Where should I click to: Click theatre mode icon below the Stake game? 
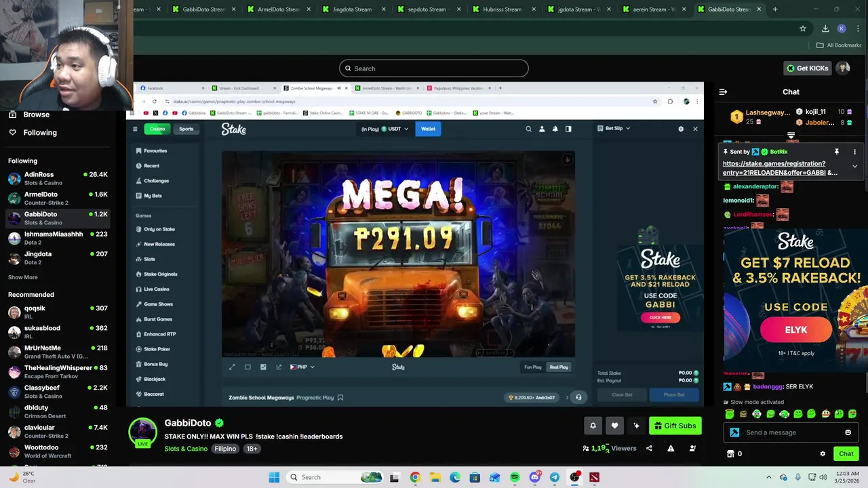tap(248, 367)
